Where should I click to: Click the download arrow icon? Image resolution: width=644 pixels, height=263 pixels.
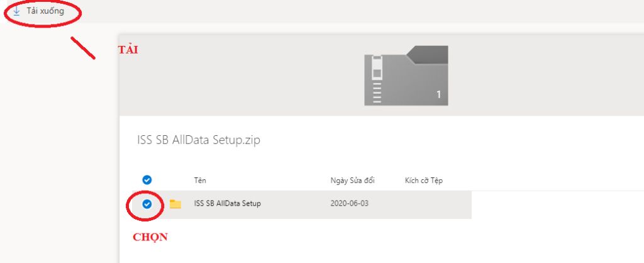(x=17, y=11)
